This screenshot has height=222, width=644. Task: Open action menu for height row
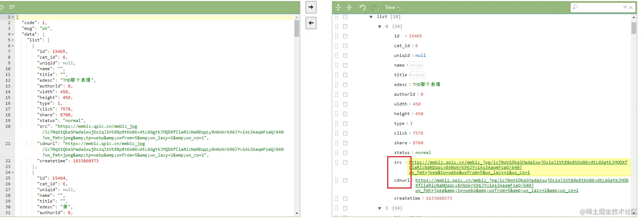(x=345, y=114)
